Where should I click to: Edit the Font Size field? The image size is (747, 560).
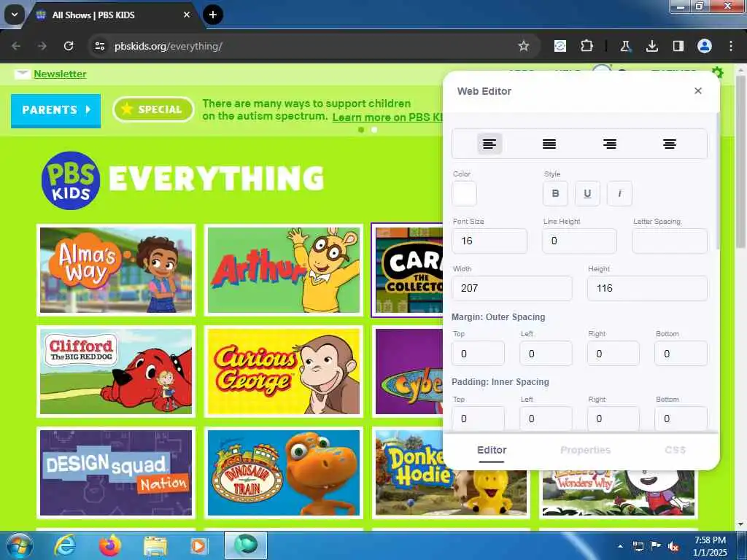[x=489, y=241]
